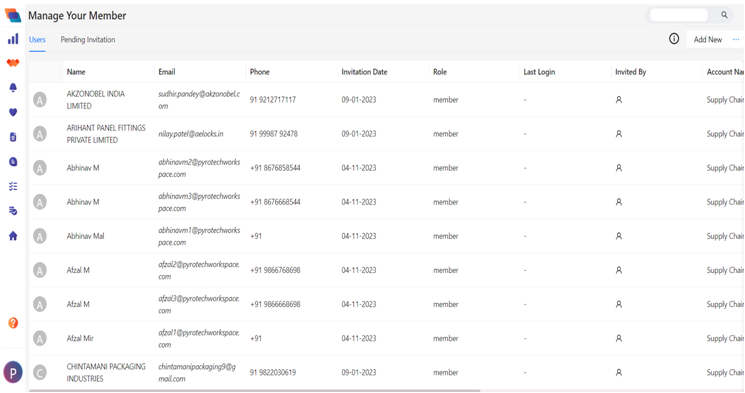Click the bell notifications sidebar icon

[13, 87]
